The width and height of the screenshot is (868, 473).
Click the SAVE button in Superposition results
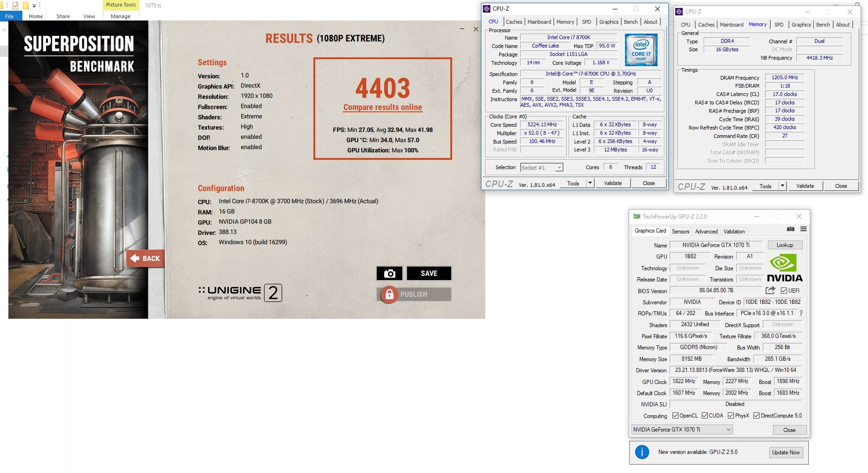[x=429, y=274]
